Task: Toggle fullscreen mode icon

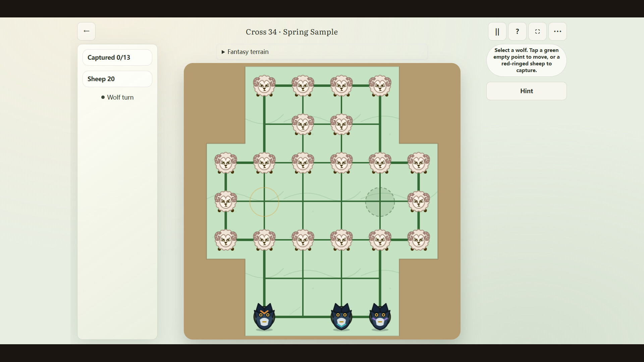Action: (537, 32)
